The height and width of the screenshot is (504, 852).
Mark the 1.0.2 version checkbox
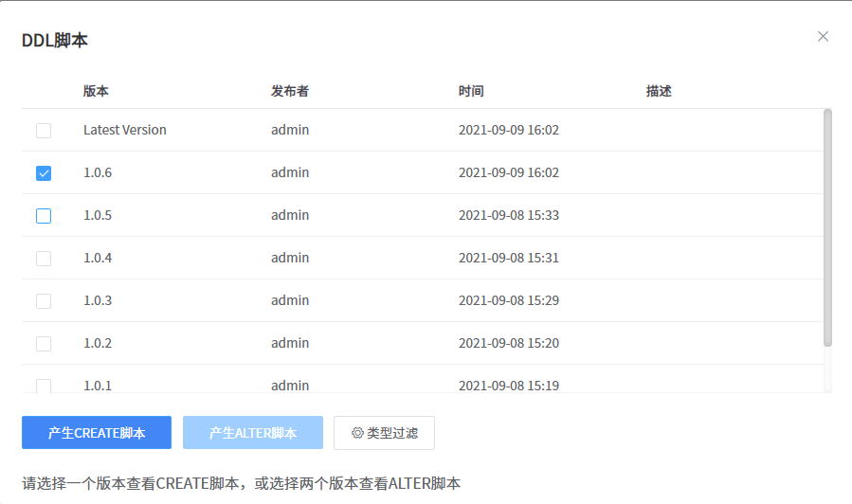44,344
